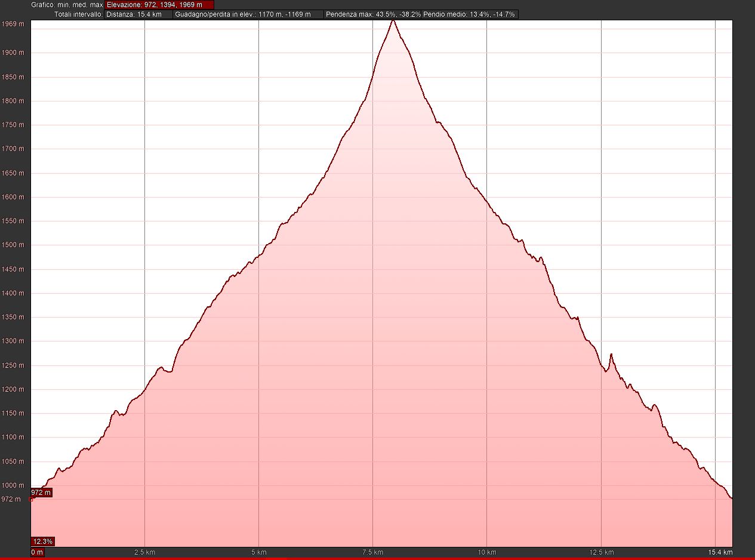Click the 5 km distance axis label
Screen dimensions: 755x560
coord(258,552)
